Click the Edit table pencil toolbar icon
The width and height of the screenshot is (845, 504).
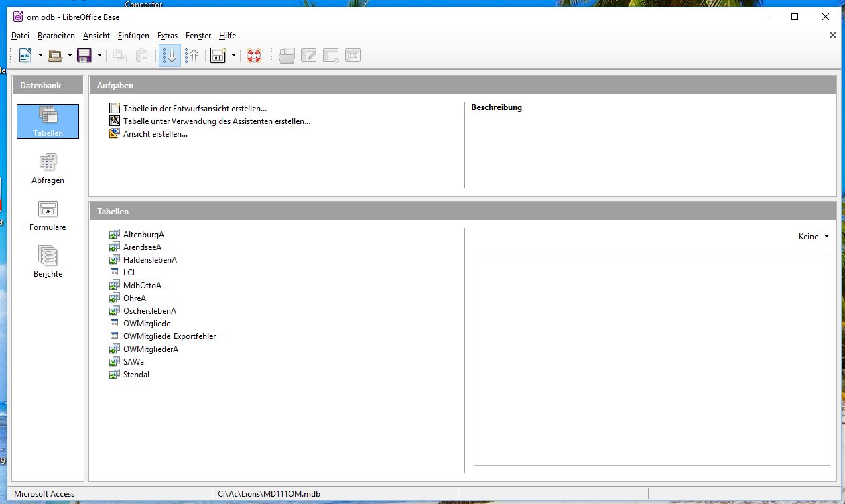click(309, 56)
